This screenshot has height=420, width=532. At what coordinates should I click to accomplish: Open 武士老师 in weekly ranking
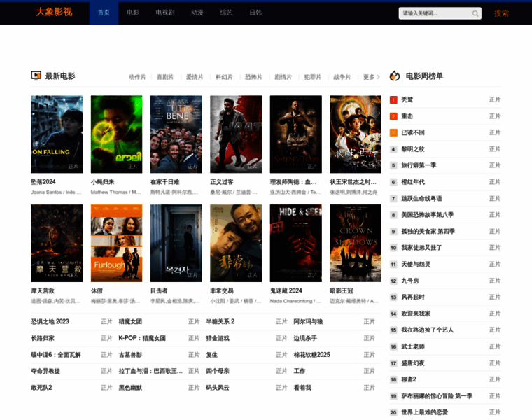pos(413,346)
